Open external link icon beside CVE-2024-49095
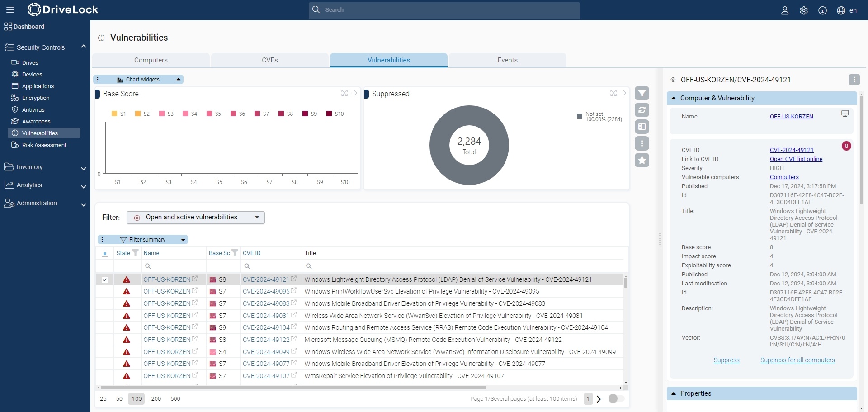The height and width of the screenshot is (412, 868). [294, 291]
